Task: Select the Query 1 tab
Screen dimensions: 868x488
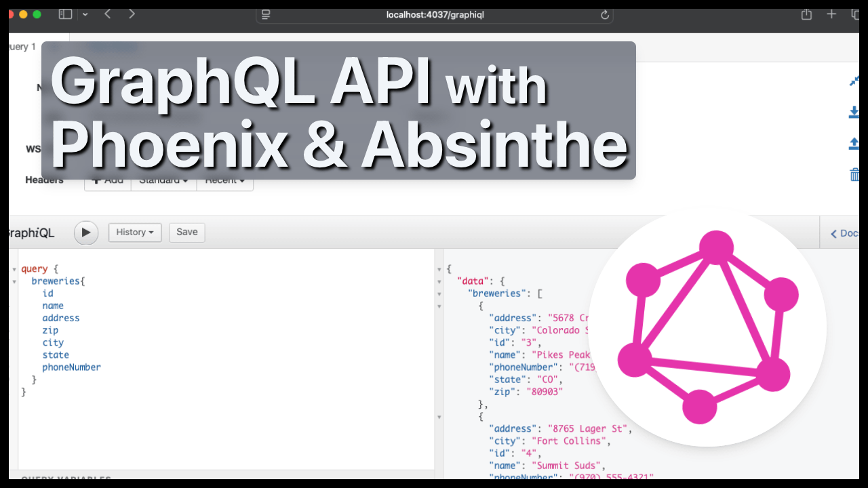Action: click(x=22, y=47)
